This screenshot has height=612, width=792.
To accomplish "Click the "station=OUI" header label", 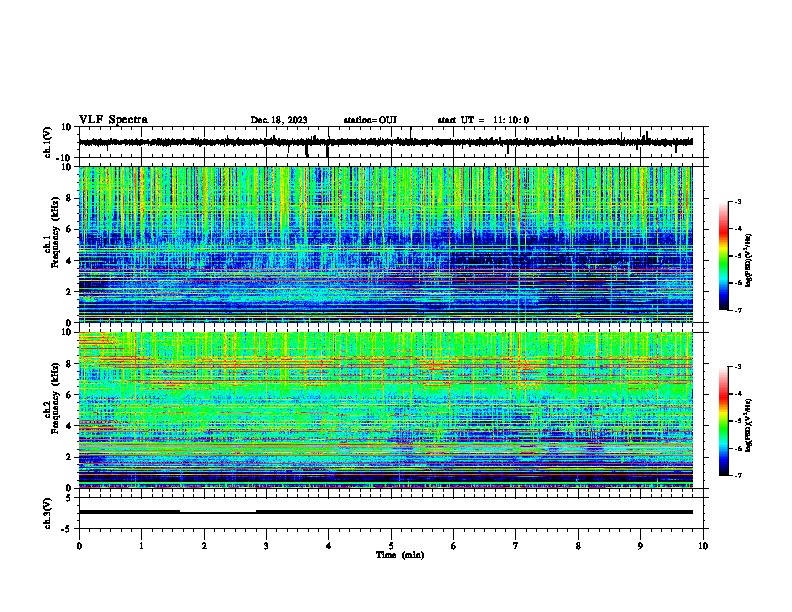I will pyautogui.click(x=370, y=120).
